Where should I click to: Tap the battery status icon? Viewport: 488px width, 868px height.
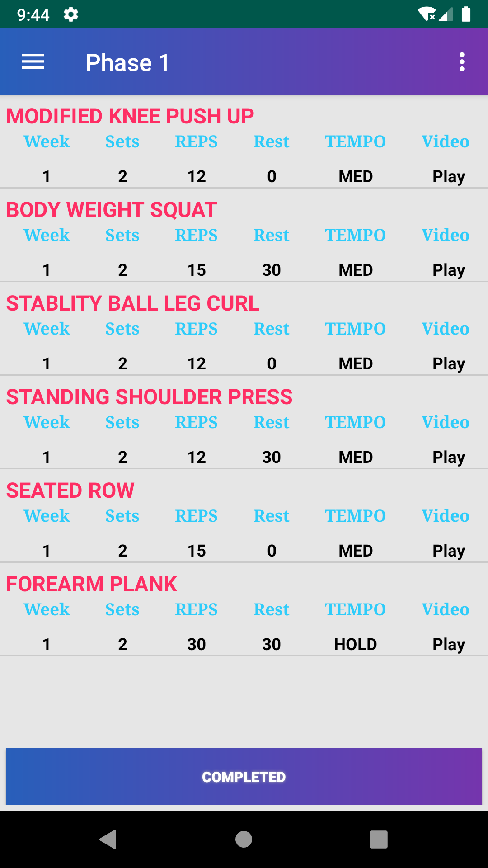tap(466, 14)
